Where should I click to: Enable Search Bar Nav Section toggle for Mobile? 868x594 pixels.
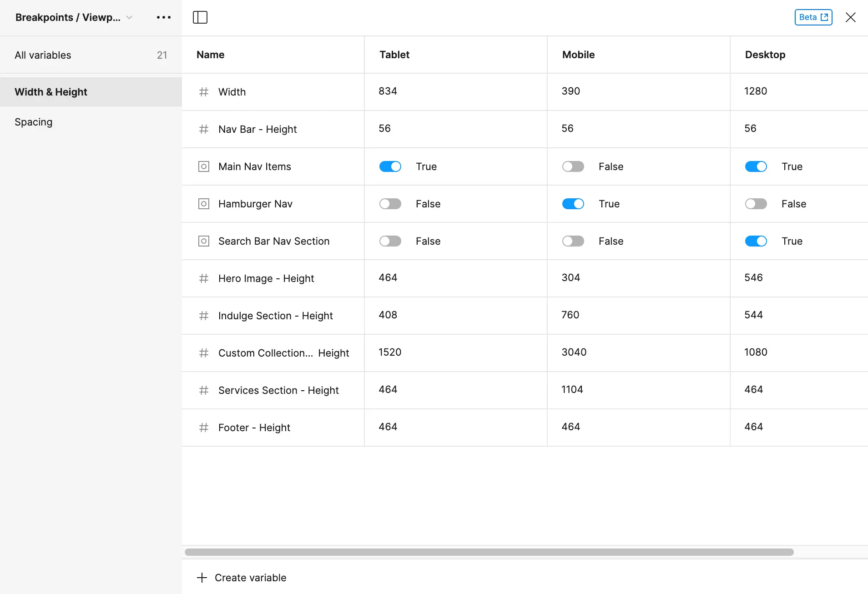coord(573,241)
